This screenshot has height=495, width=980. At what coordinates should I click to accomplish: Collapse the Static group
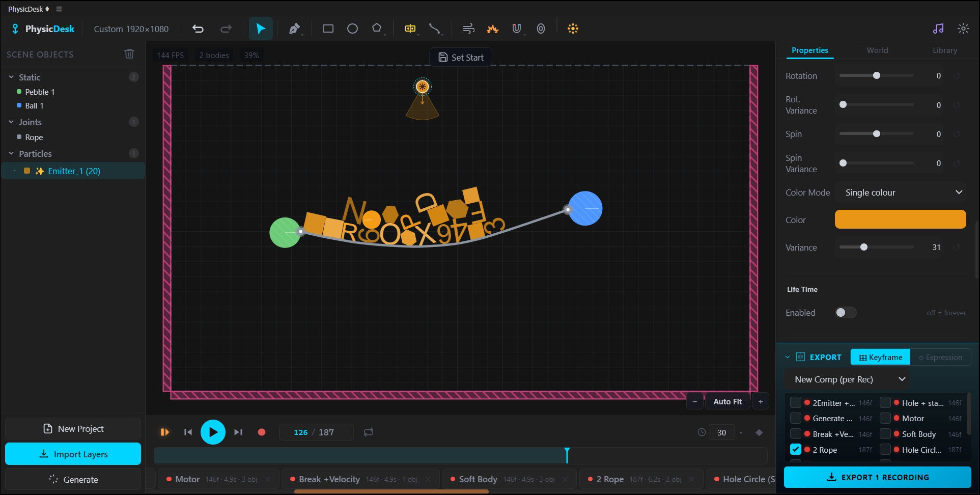tap(11, 77)
